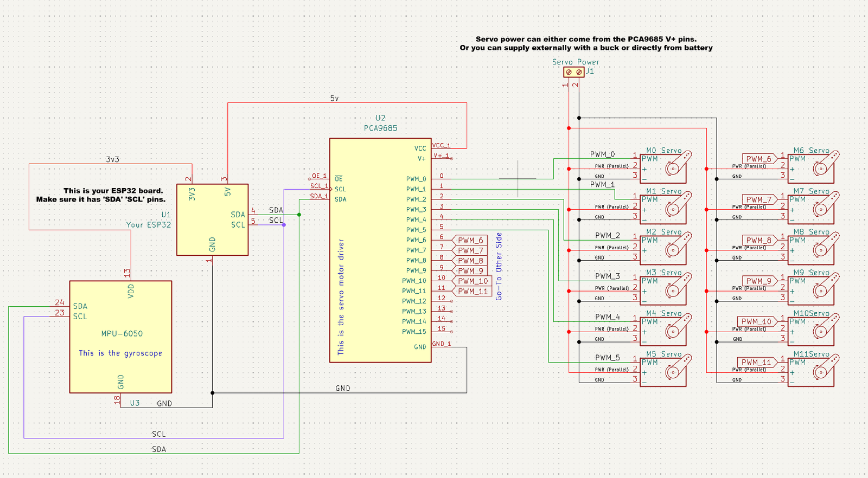
Task: Select the 'Your ESP32' value label
Action: (x=149, y=225)
